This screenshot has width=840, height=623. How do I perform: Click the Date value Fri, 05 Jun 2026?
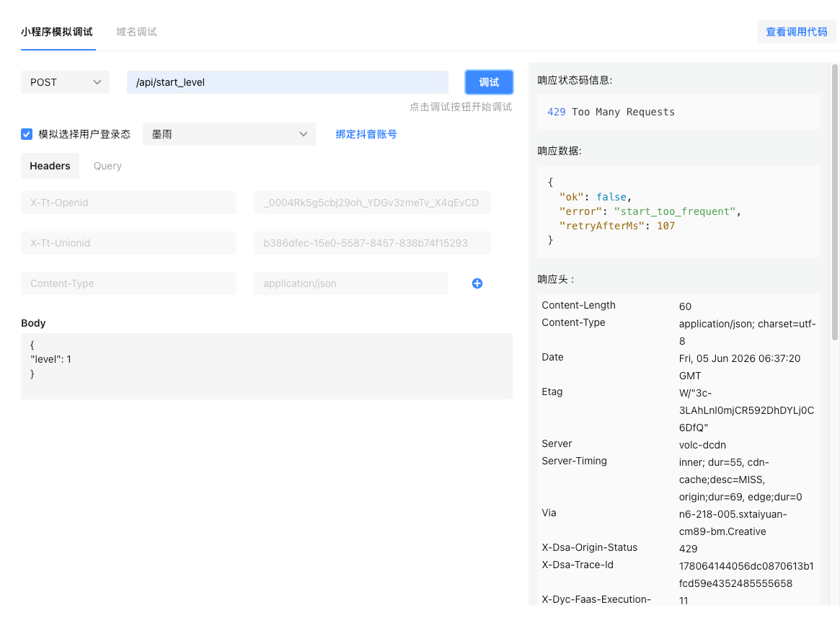click(739, 367)
